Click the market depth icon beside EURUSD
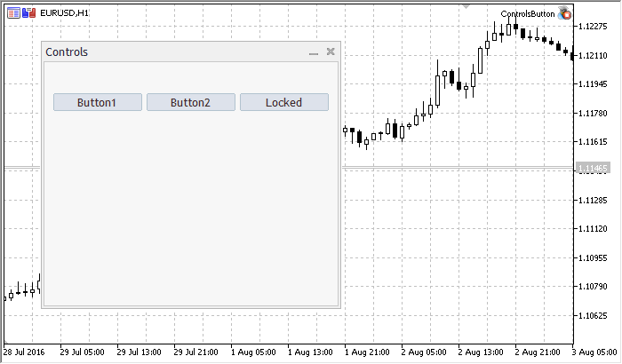622x364 pixels. point(28,13)
